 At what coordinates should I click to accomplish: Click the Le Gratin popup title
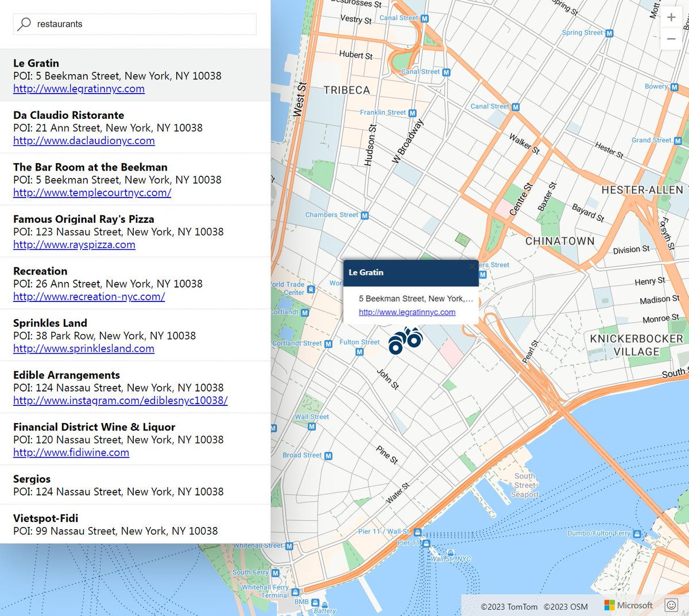tap(366, 273)
